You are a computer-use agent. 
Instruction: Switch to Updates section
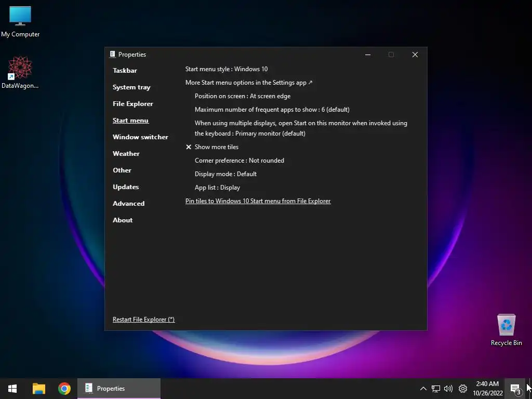[x=126, y=187]
